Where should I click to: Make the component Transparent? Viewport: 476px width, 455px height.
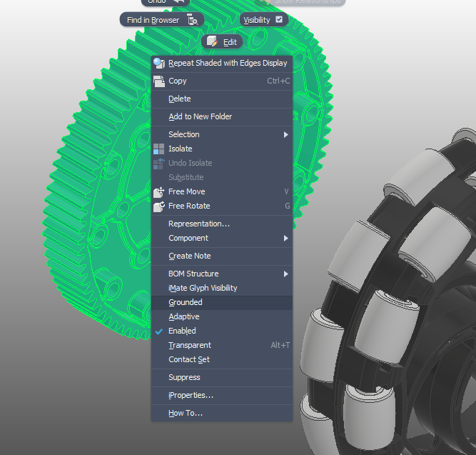222,345
